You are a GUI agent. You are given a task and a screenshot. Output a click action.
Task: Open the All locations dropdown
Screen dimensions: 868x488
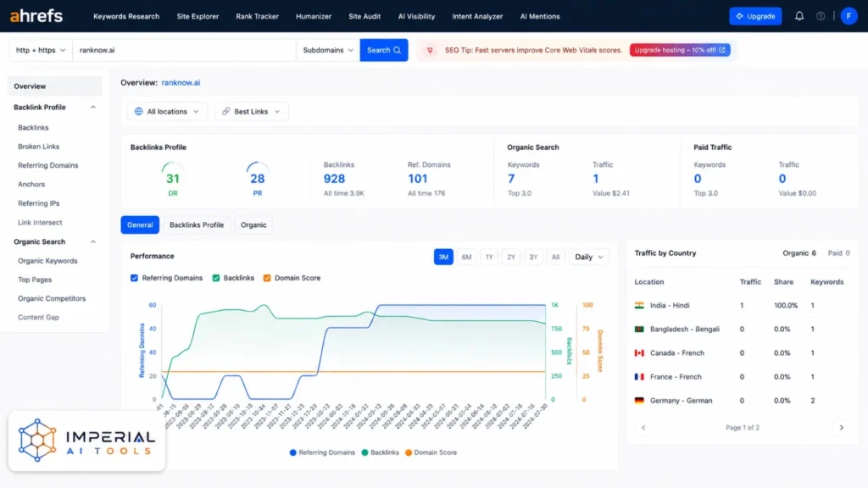pos(167,111)
